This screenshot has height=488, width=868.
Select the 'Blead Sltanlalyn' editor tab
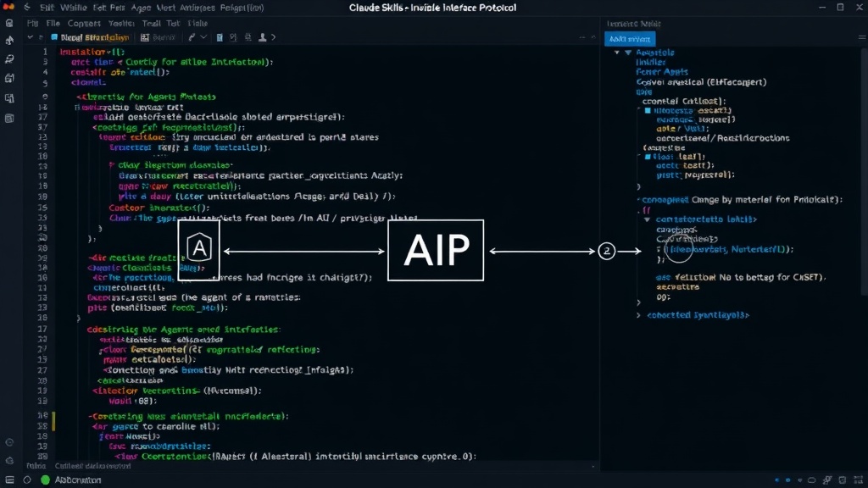coord(90,37)
